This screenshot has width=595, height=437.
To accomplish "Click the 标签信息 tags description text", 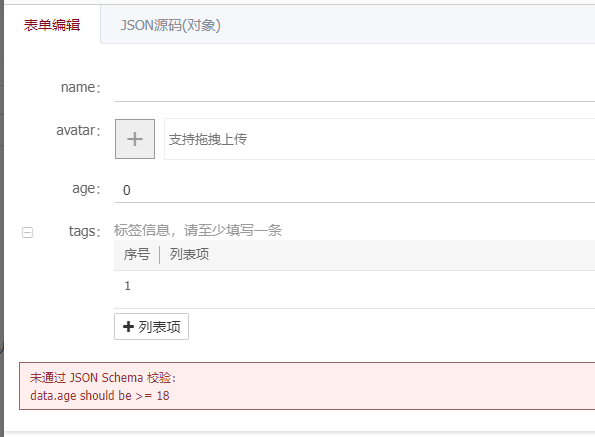I will click(198, 230).
